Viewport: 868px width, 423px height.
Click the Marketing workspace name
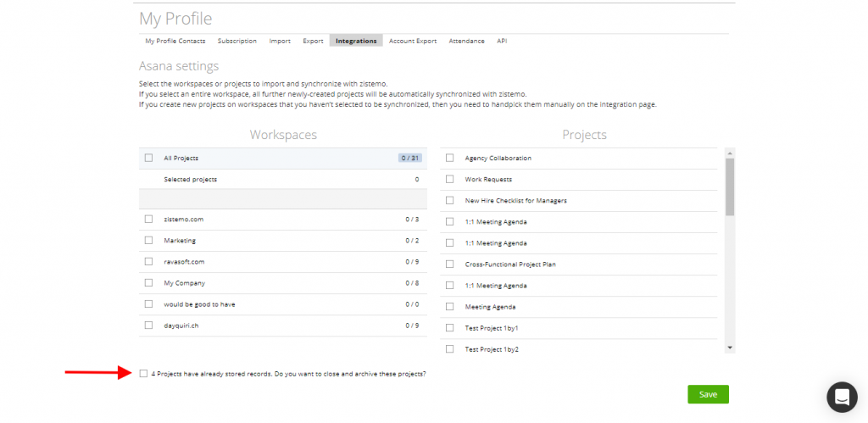tap(180, 240)
